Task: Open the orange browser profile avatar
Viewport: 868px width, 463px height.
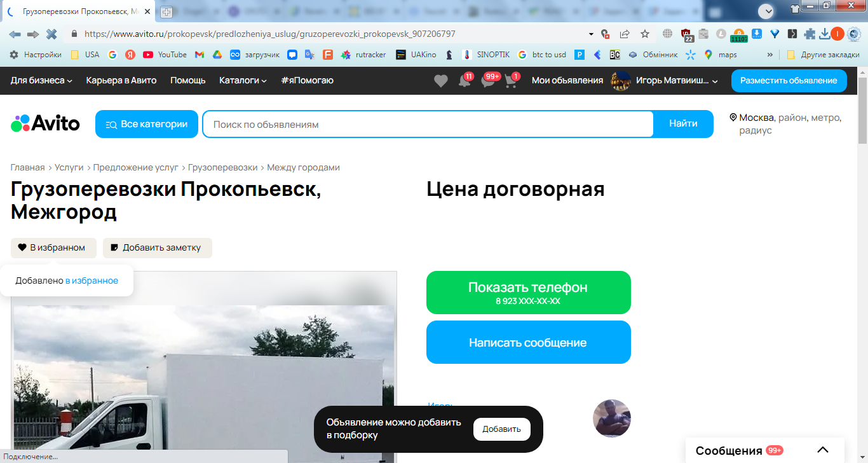Action: (837, 34)
